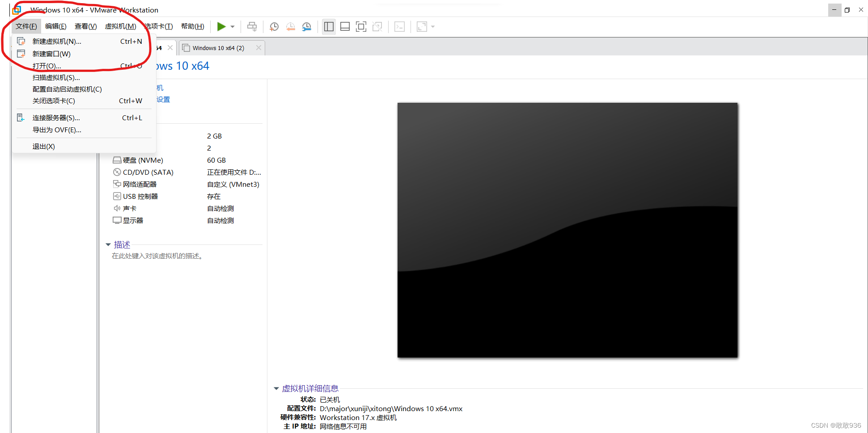Select the 声卡 device row

point(187,209)
